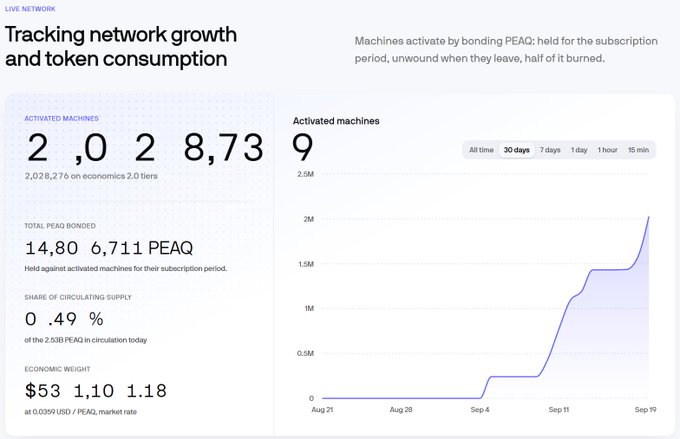Screen dimensions: 680x439
Task: Click the 0.0359 USD / PEAQ market rate text
Action: point(81,412)
